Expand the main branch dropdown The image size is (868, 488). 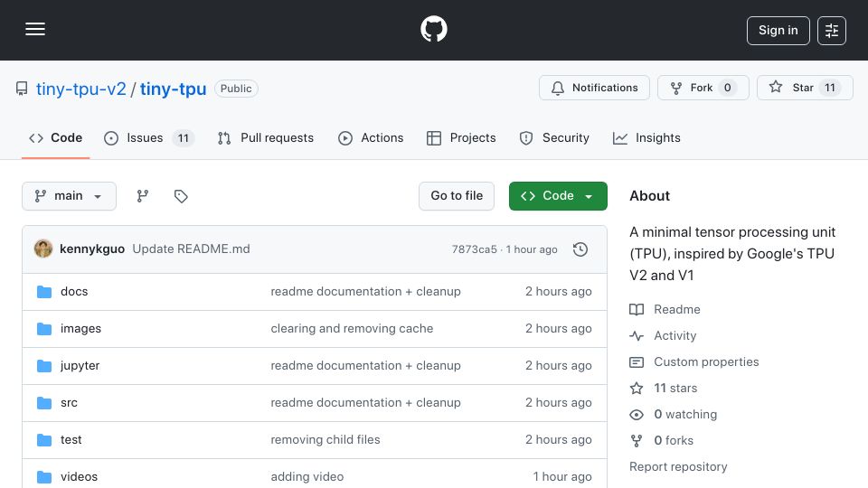point(70,196)
